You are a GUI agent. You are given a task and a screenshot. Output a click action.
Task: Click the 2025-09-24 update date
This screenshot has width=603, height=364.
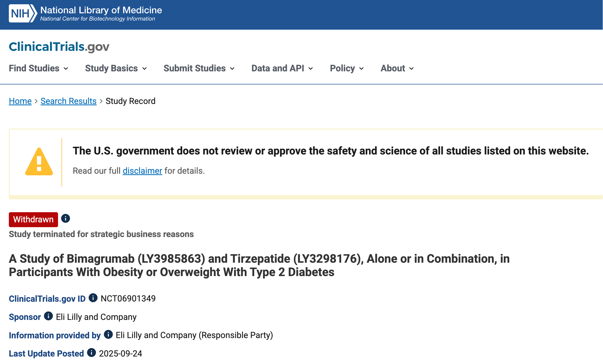121,353
